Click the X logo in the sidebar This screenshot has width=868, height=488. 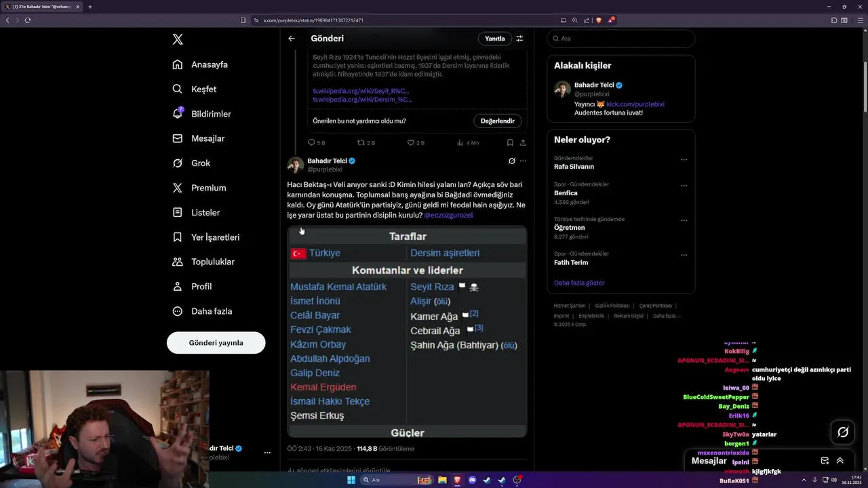(178, 39)
